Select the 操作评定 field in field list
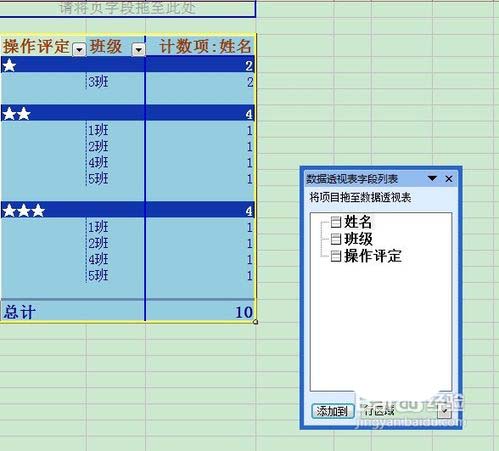This screenshot has width=499, height=451. pos(373,256)
